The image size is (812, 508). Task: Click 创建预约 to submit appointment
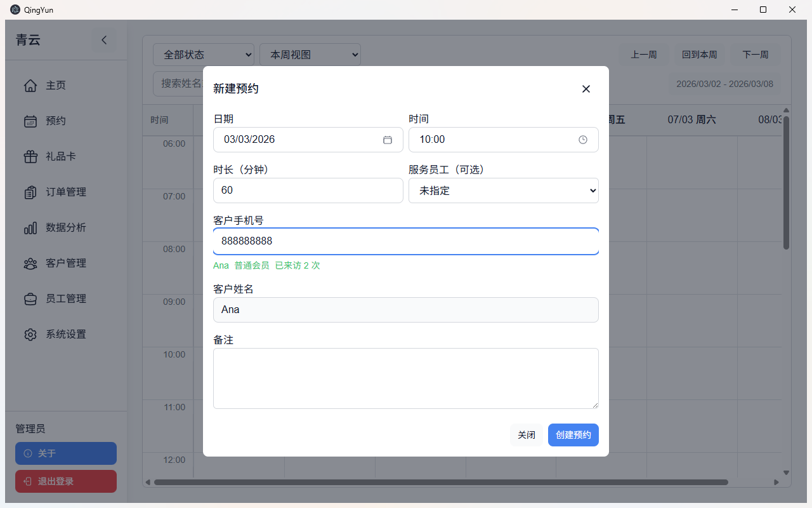[573, 435]
